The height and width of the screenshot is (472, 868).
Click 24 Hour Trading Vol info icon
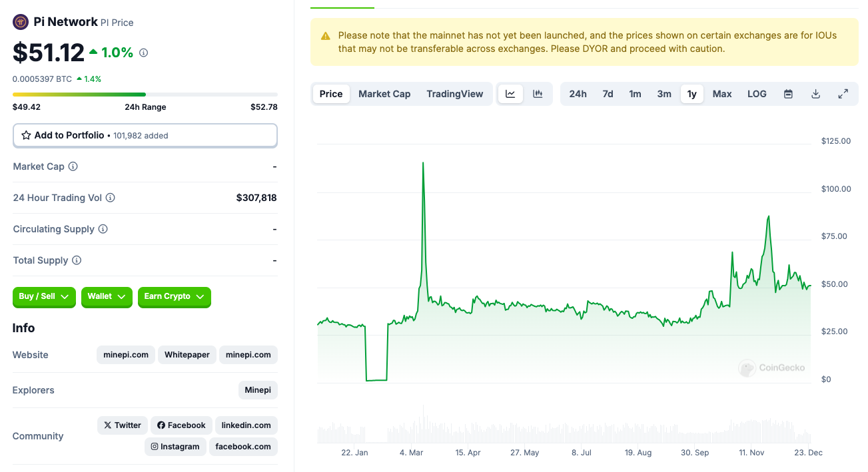(x=111, y=198)
